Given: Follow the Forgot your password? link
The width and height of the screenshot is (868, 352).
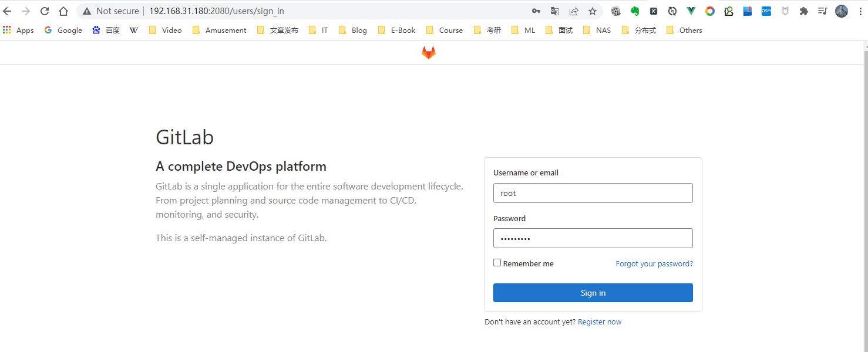Looking at the screenshot, I should point(654,263).
